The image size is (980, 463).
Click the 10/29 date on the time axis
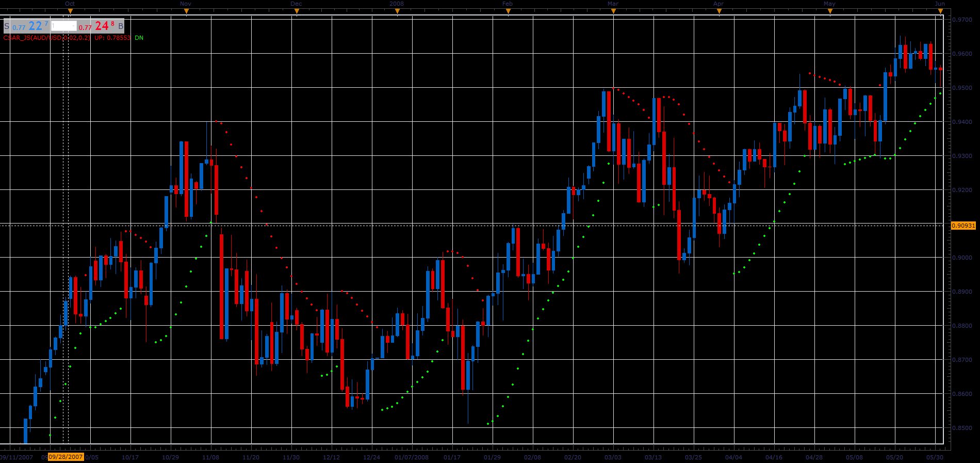tap(170, 457)
